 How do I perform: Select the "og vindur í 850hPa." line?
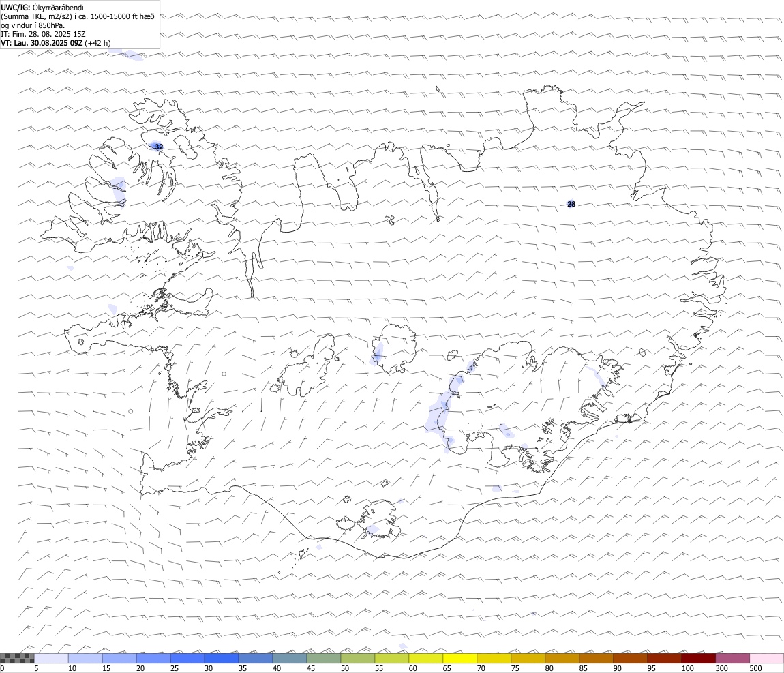tap(33, 25)
